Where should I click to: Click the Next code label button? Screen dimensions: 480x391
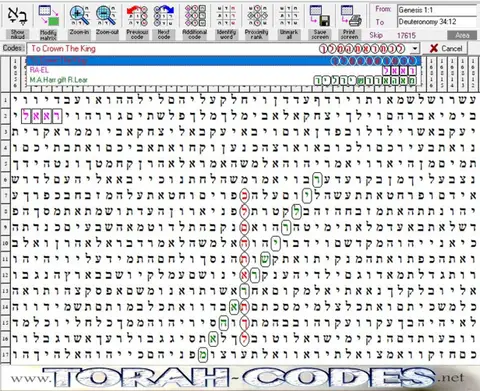164,34
